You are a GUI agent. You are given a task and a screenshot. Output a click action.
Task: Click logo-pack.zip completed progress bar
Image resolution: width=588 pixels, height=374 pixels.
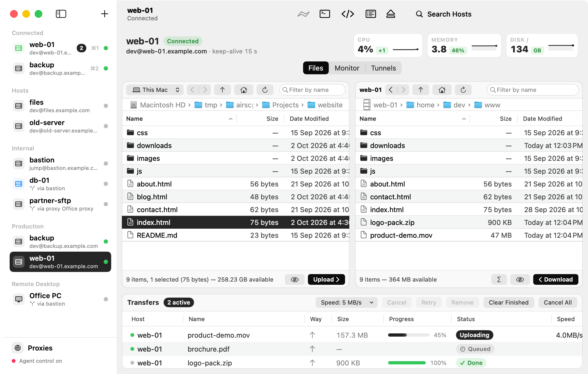click(x=407, y=363)
